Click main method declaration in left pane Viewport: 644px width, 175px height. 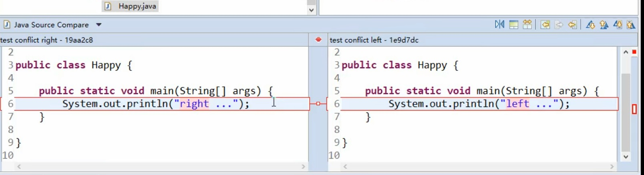tap(156, 91)
